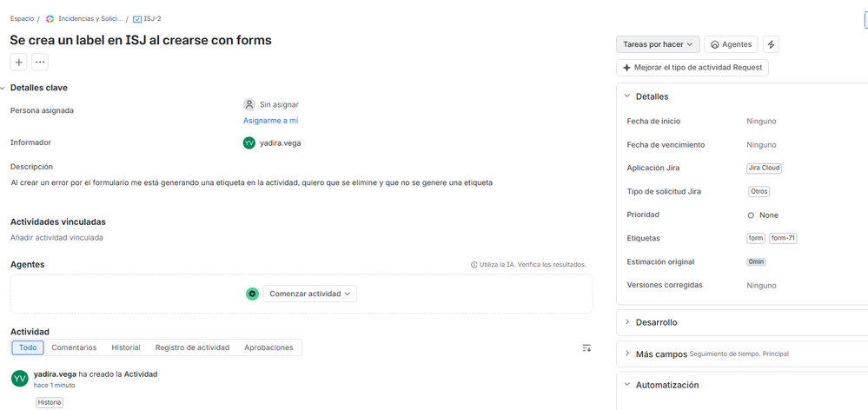The image size is (868, 410).
Task: Click the Agentes button
Action: click(x=731, y=44)
